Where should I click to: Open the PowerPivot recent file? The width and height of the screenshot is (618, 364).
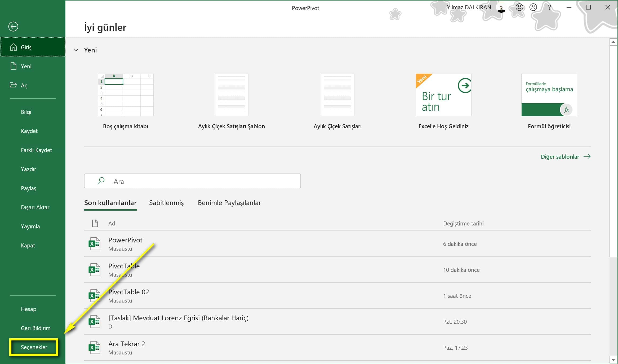pyautogui.click(x=337, y=244)
